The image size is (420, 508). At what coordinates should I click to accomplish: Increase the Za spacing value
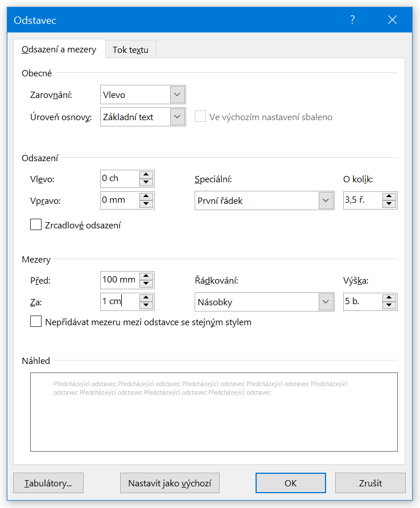coord(147,298)
